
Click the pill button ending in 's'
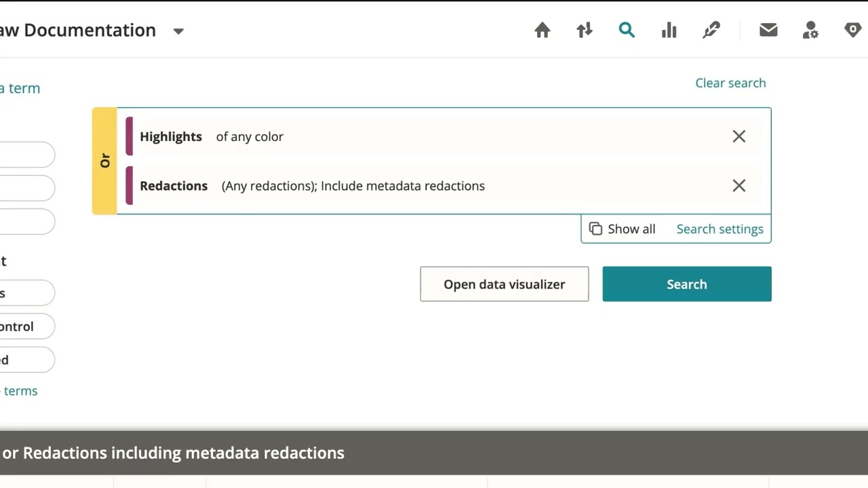pyautogui.click(x=27, y=293)
